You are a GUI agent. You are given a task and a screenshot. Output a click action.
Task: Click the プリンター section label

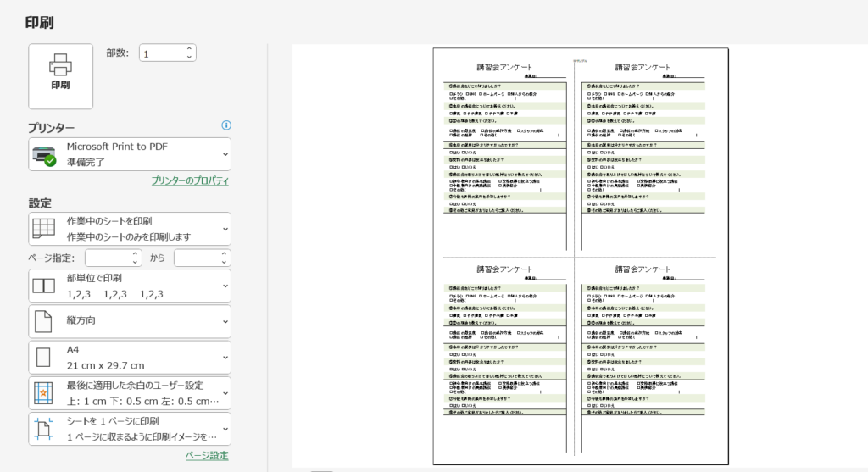click(52, 128)
